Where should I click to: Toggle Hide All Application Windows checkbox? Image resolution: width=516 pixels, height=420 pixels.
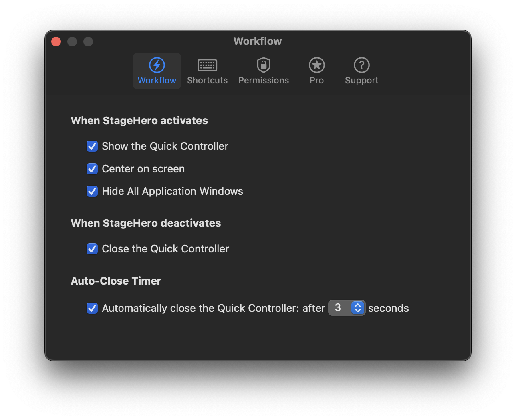[x=92, y=191]
